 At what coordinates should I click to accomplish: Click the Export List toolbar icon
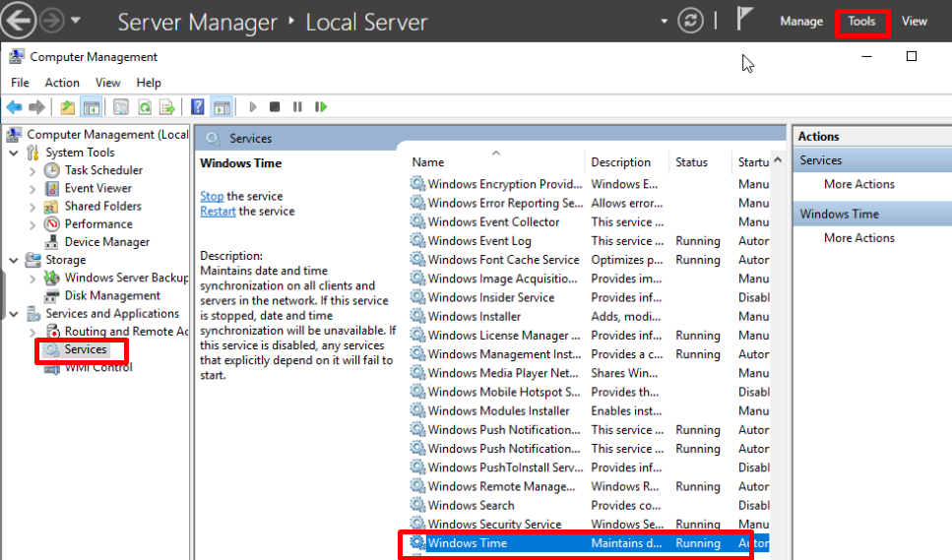(x=167, y=107)
